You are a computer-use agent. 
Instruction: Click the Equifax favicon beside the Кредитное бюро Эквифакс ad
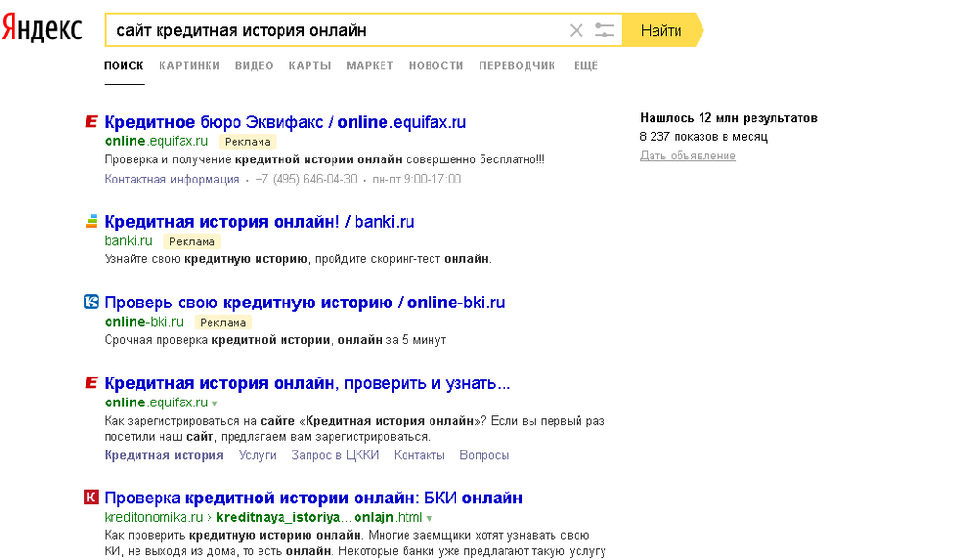pyautogui.click(x=90, y=121)
